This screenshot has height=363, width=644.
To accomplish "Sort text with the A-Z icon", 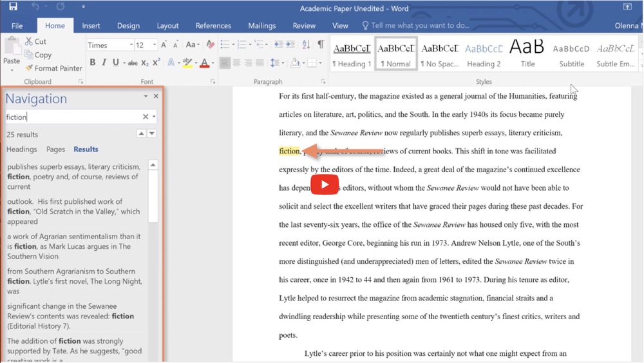I will point(306,44).
